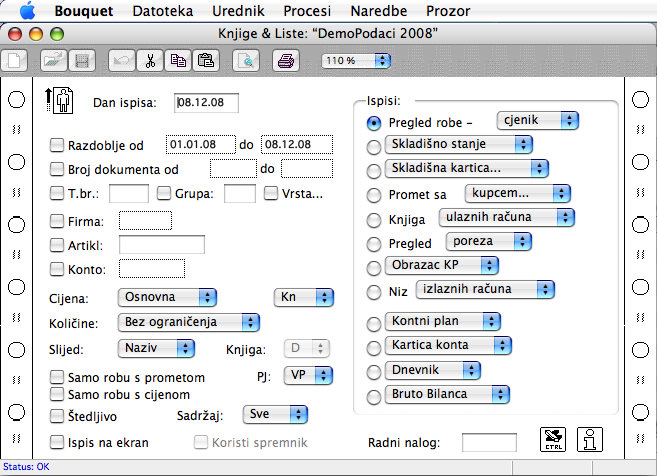The width and height of the screenshot is (657, 476).
Task: Check the T.br. checkbox
Action: click(x=57, y=193)
